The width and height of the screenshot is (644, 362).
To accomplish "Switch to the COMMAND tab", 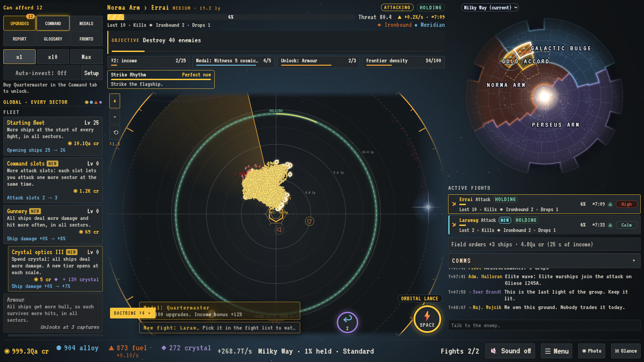I will tap(53, 23).
